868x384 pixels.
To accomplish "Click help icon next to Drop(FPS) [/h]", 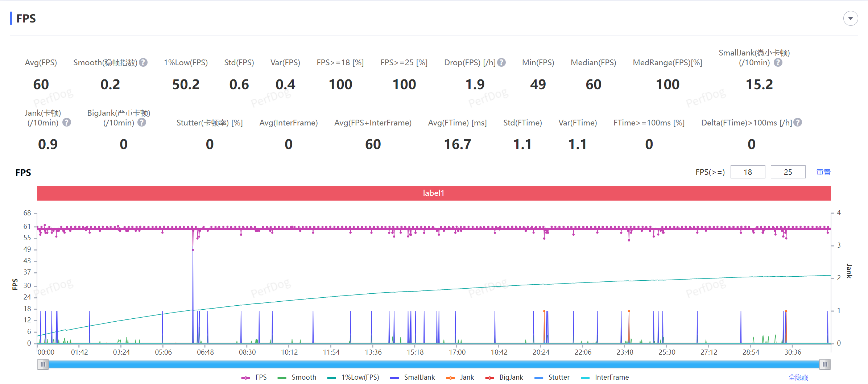I will pyautogui.click(x=501, y=62).
